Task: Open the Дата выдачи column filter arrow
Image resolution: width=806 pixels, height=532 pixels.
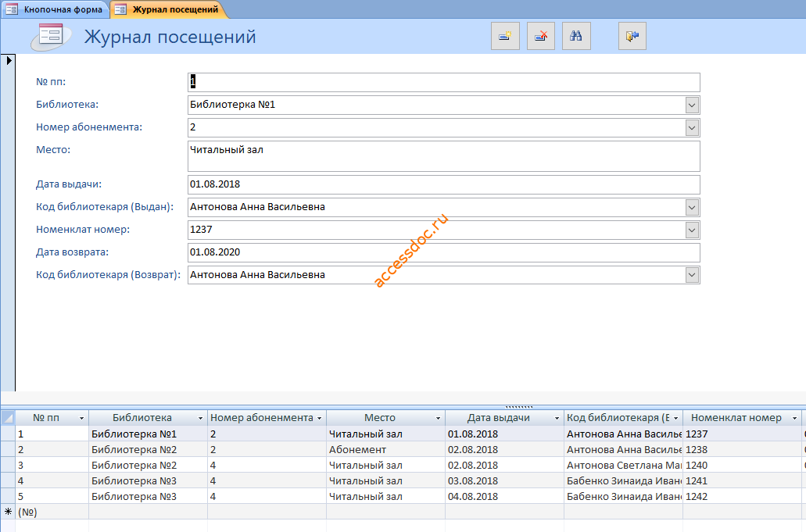Action: 557,419
